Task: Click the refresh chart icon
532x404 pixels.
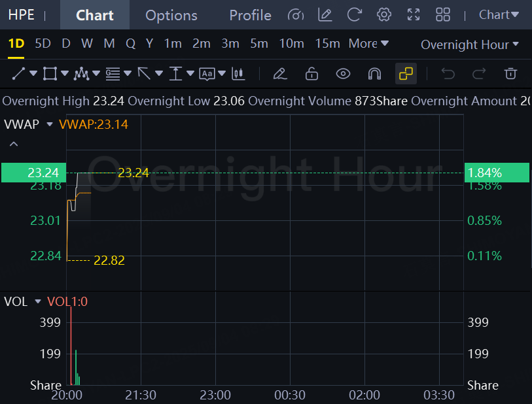Action: [355, 15]
